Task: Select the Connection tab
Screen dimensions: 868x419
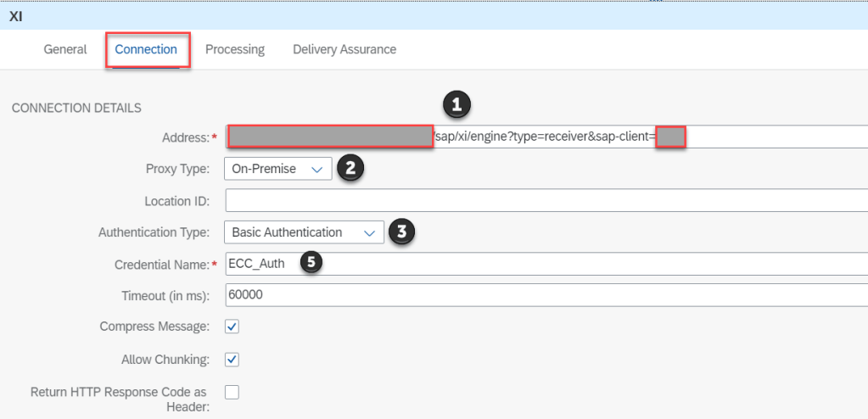Action: pyautogui.click(x=146, y=49)
